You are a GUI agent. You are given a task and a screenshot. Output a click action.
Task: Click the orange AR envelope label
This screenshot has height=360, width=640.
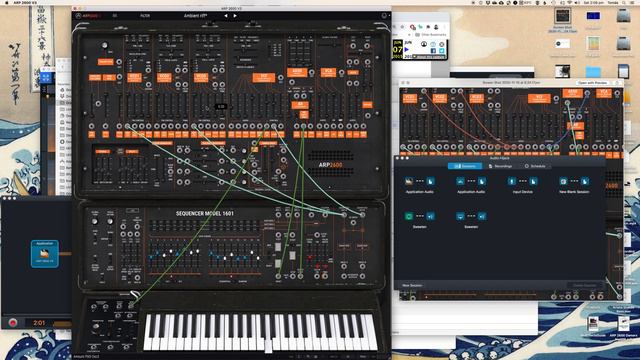(300, 105)
